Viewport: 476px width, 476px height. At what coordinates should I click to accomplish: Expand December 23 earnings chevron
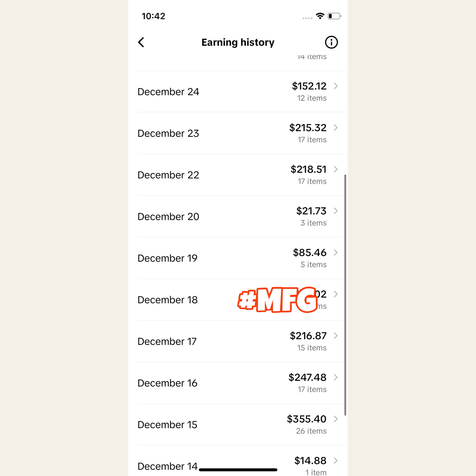click(x=336, y=128)
